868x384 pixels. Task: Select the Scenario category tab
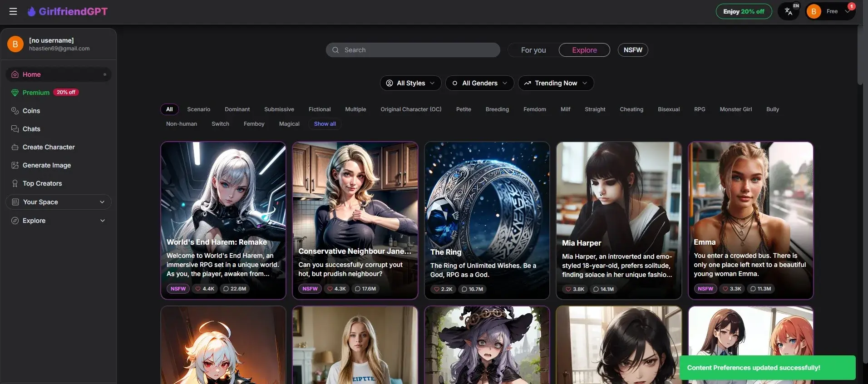[198, 109]
